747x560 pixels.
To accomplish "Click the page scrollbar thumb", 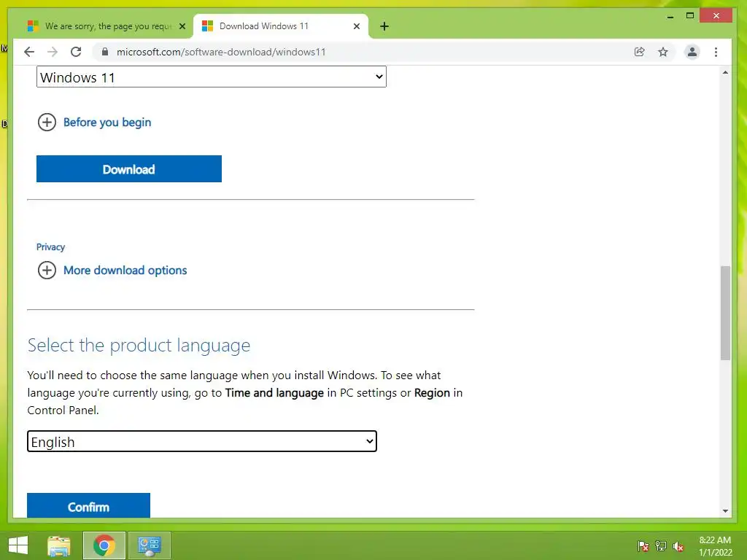I will (725, 313).
